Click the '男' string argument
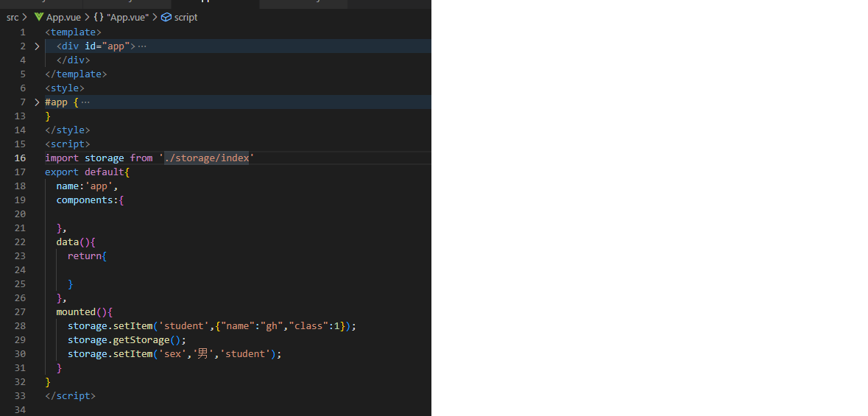868x416 pixels. click(x=203, y=353)
